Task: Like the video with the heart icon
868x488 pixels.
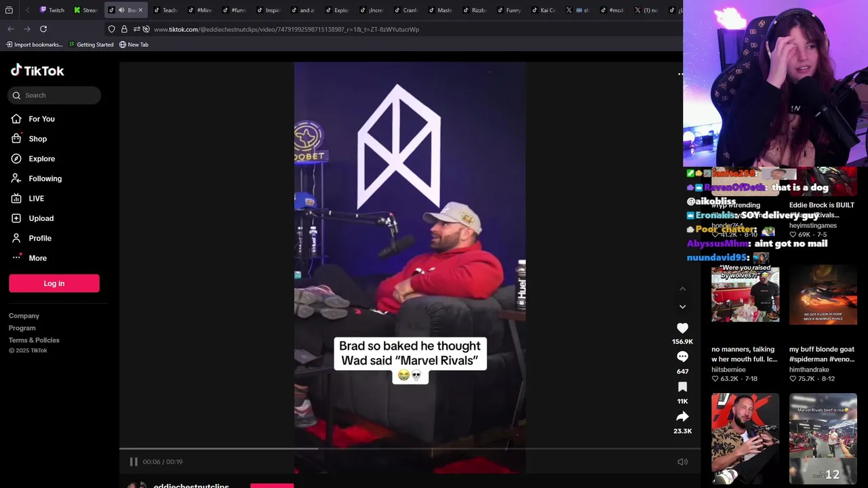Action: (682, 328)
